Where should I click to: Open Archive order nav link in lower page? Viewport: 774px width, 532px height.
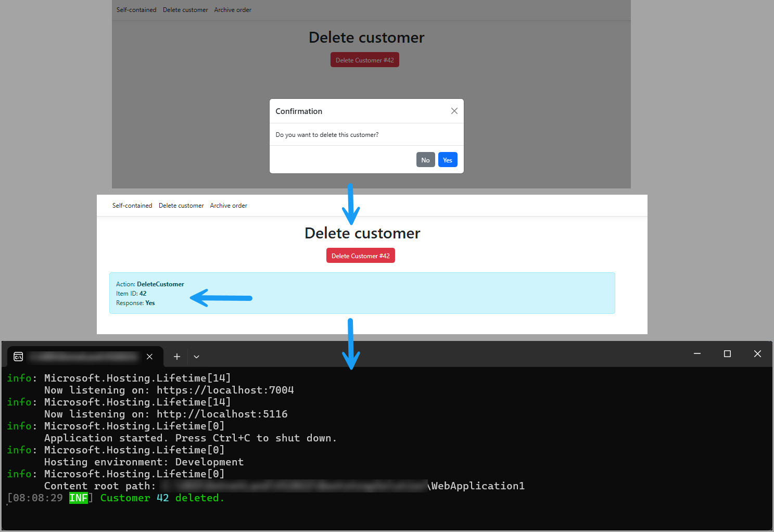click(x=229, y=206)
